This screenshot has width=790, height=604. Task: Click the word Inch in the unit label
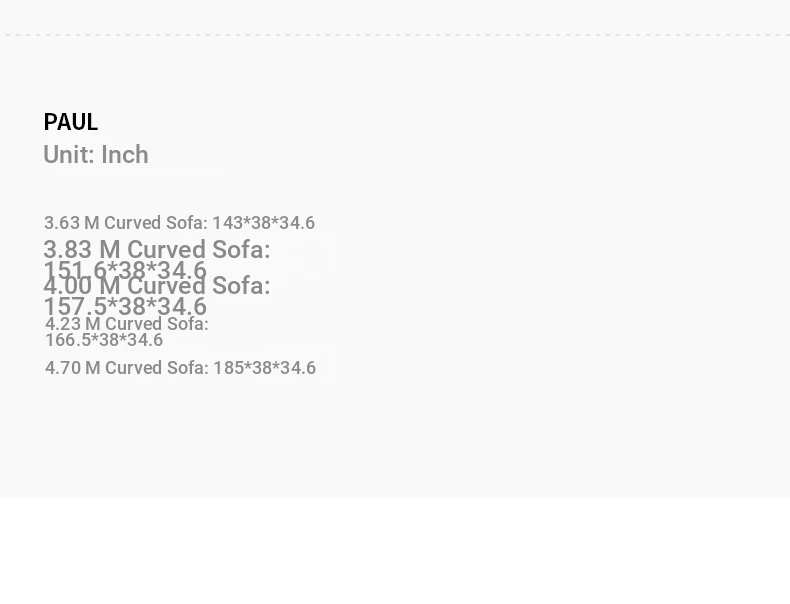[x=125, y=155]
